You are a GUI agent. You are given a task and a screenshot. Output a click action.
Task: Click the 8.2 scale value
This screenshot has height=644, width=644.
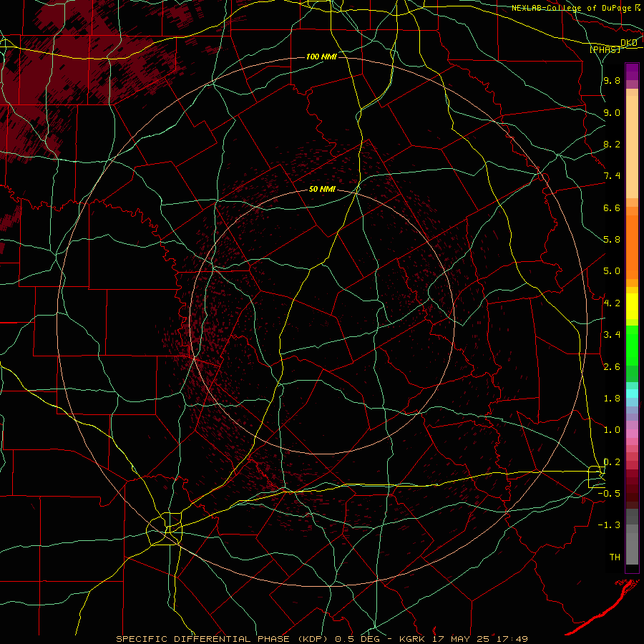click(x=612, y=145)
